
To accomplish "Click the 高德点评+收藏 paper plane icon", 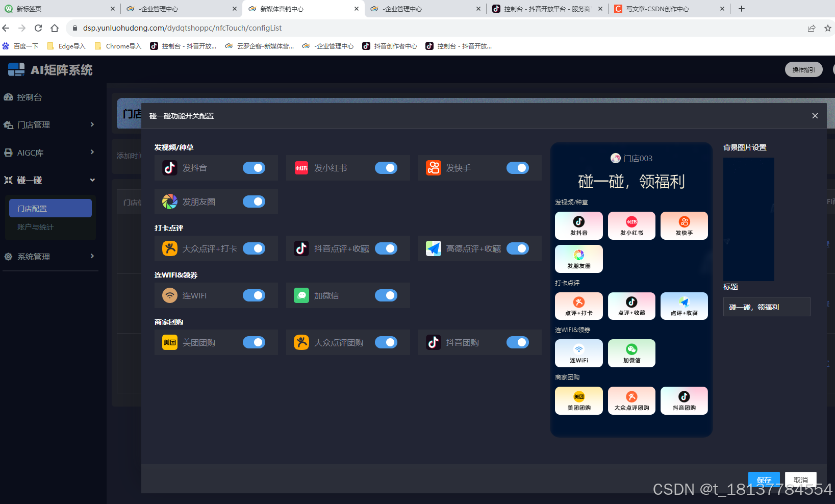I will coord(434,248).
